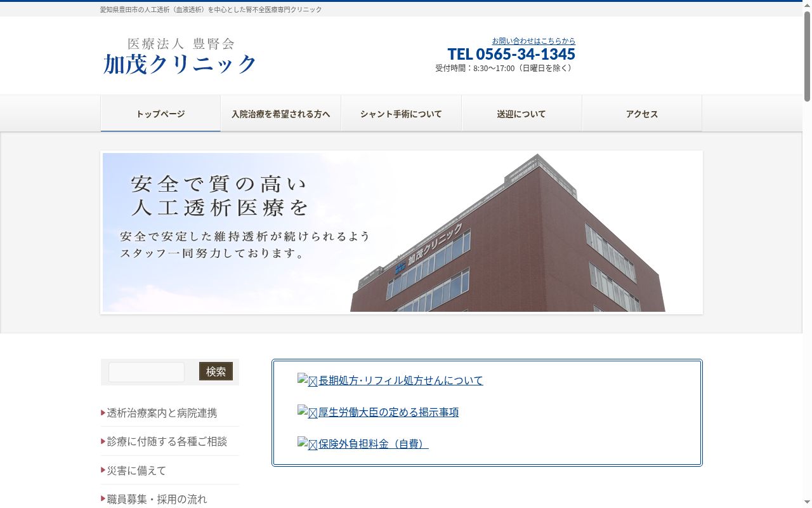Click the 愛知県豊田市の人工透析 tagline text at the top
812x508 pixels.
[211, 10]
